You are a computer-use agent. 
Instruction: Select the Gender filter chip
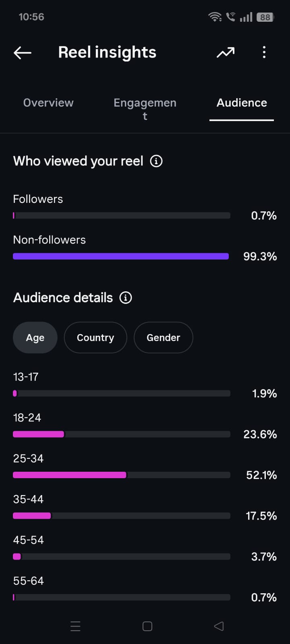coord(163,338)
